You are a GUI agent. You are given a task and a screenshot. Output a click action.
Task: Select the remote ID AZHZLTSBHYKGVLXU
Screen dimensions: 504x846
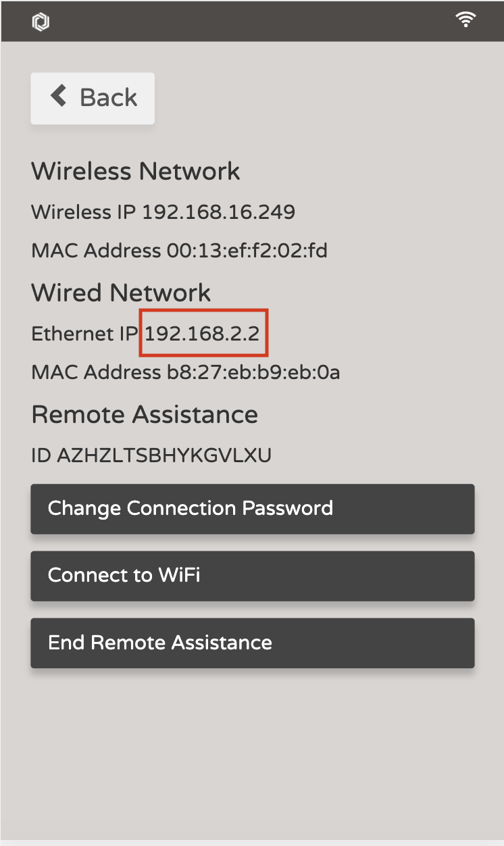point(164,455)
